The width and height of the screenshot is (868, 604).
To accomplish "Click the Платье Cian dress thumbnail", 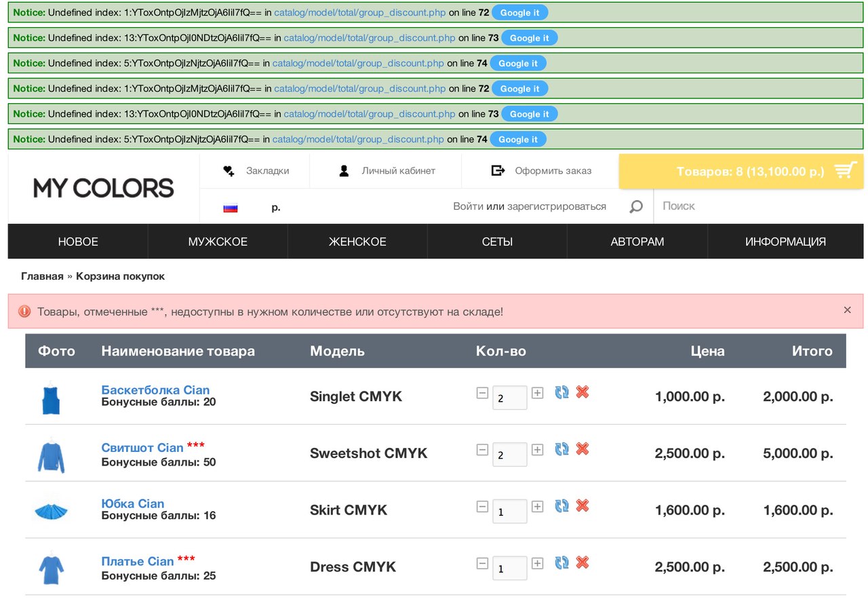I will coord(51,569).
